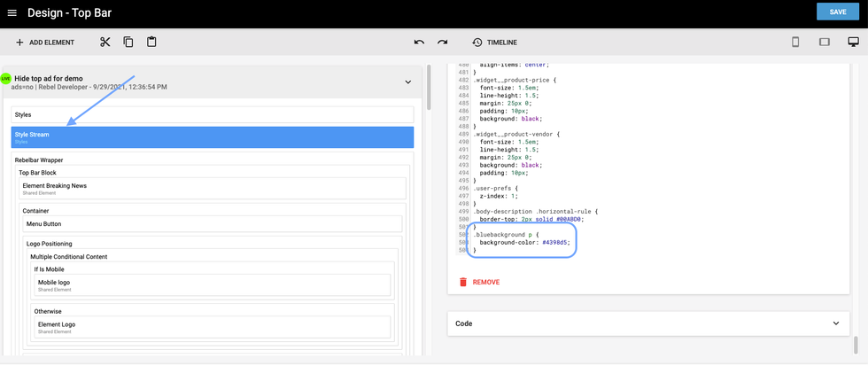
Task: Expand the Code section
Action: [835, 323]
